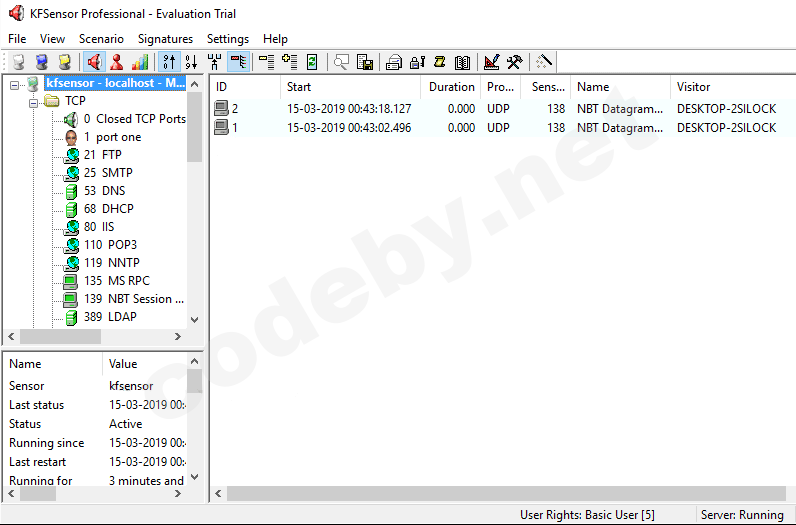Screen dimensions: 796x525
Task: Select the 135 MS RPC port
Action: pyautogui.click(x=117, y=281)
